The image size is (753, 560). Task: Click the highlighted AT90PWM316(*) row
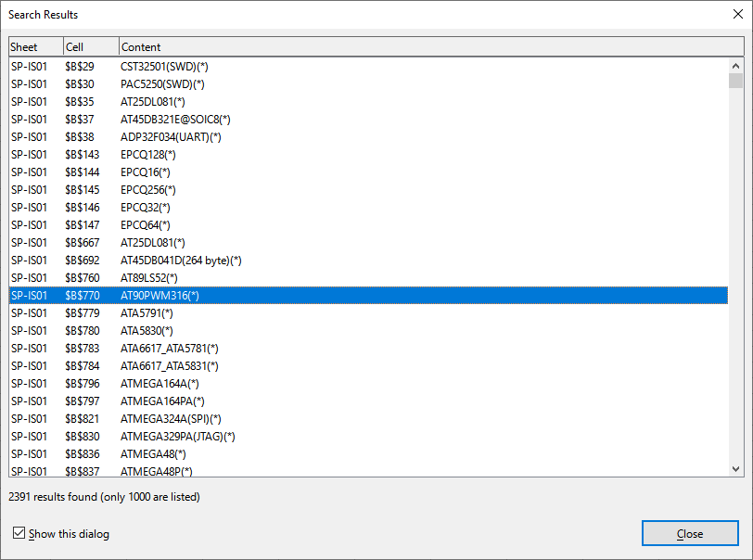point(368,296)
